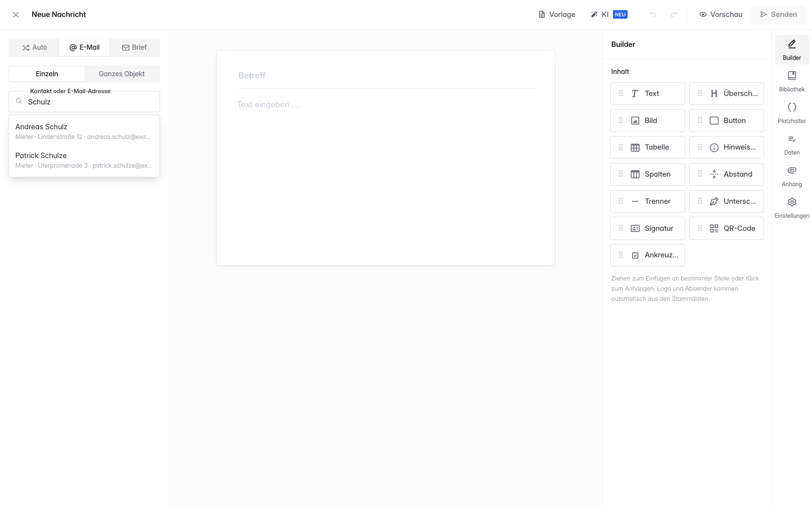Viewport: 812px width, 508px height.
Task: Insert a Bild image block
Action: pyautogui.click(x=647, y=121)
